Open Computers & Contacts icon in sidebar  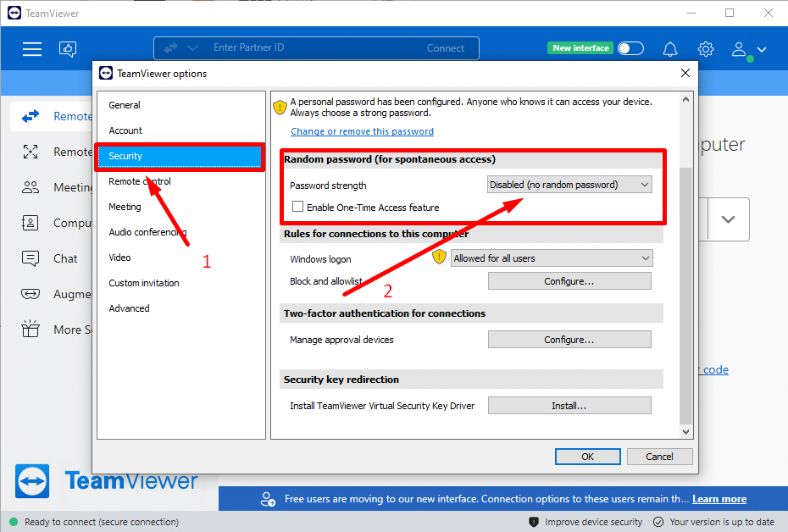pyautogui.click(x=31, y=223)
